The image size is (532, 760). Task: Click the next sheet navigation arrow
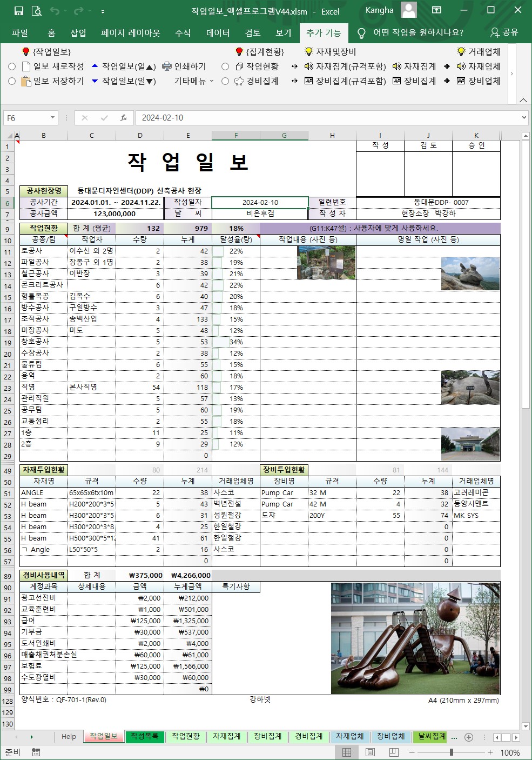pos(31,737)
